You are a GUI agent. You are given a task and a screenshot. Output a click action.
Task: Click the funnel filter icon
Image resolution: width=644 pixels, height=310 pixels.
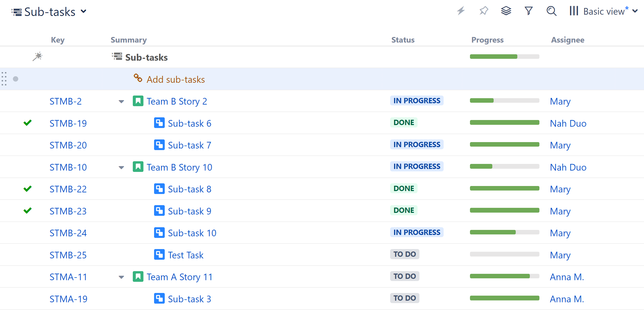[x=529, y=11]
